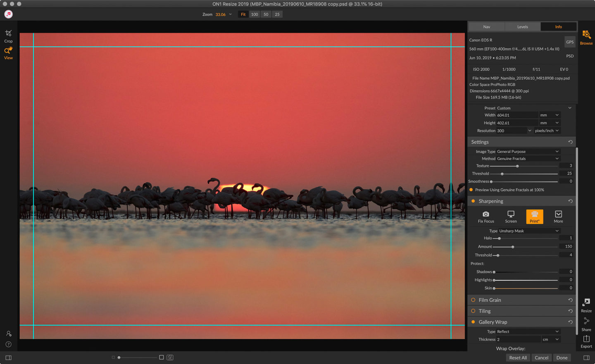Switch to the Levels tab
This screenshot has width=595, height=364.
pyautogui.click(x=522, y=27)
